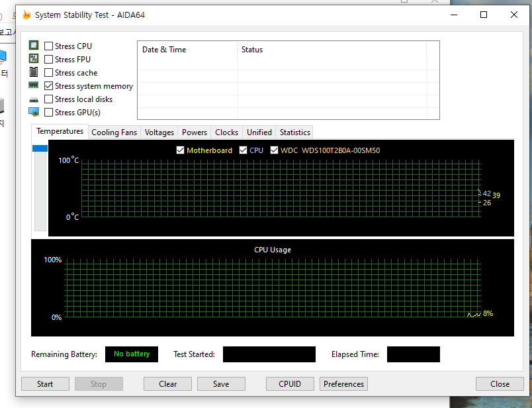Click the No battery indicator

point(132,354)
